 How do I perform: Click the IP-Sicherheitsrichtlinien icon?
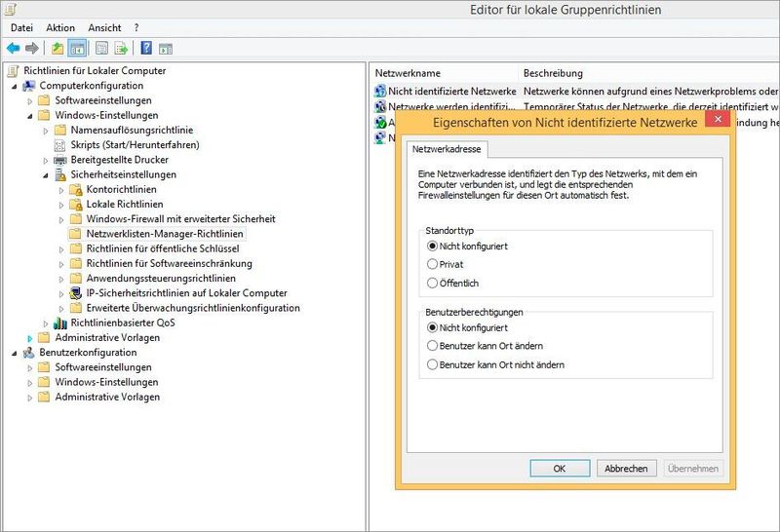[x=76, y=293]
